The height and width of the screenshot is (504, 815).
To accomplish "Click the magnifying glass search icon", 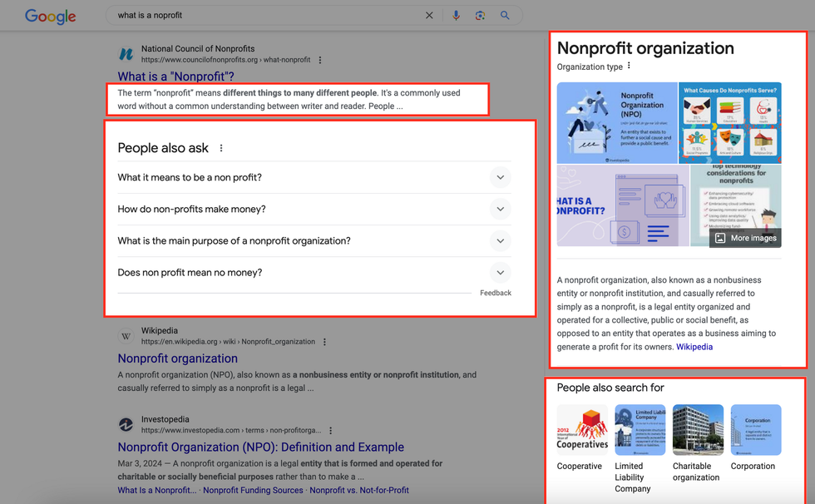I will (x=505, y=15).
